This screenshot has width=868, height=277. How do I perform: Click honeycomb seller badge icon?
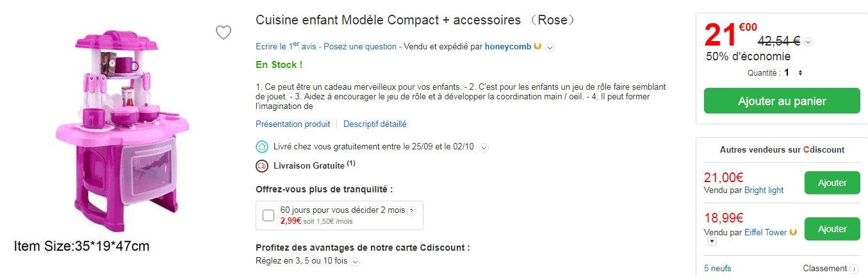point(537,46)
